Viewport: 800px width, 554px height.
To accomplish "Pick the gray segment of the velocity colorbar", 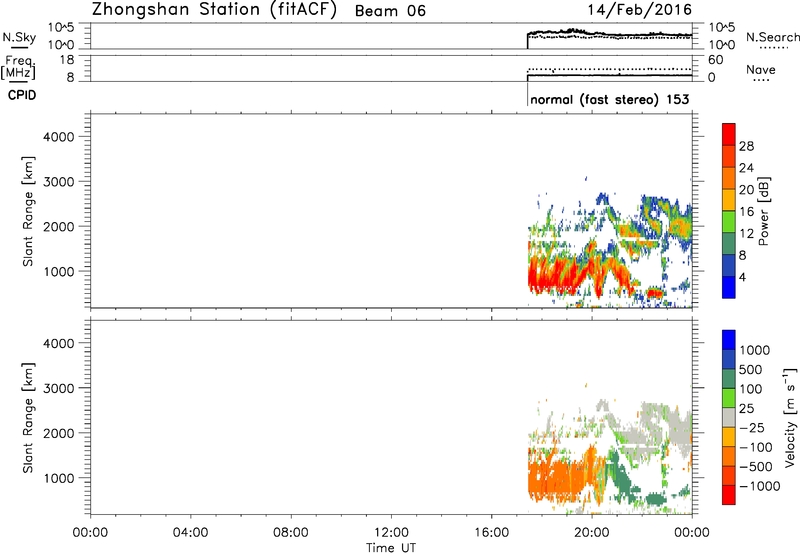I will click(x=729, y=418).
